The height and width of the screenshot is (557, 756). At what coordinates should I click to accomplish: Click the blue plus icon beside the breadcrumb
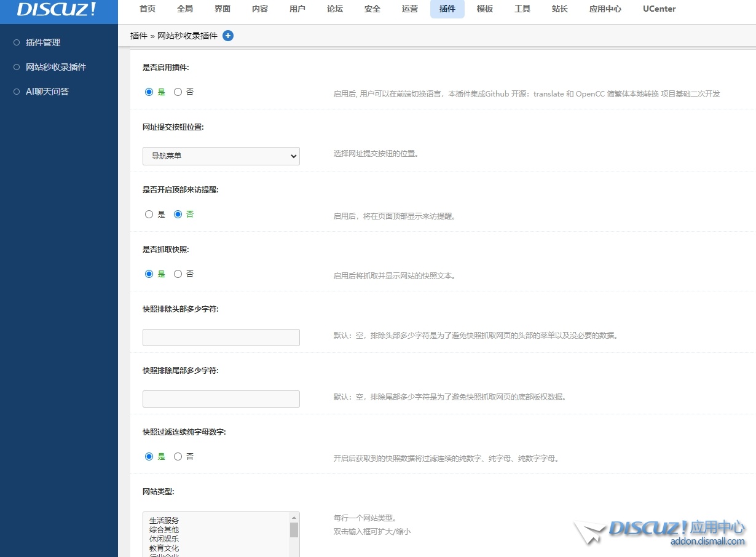point(228,36)
